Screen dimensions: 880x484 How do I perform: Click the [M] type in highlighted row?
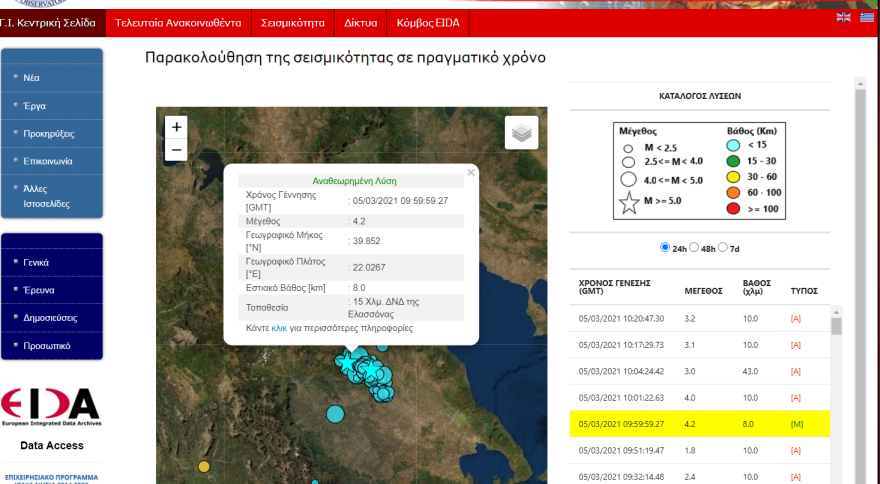click(796, 424)
